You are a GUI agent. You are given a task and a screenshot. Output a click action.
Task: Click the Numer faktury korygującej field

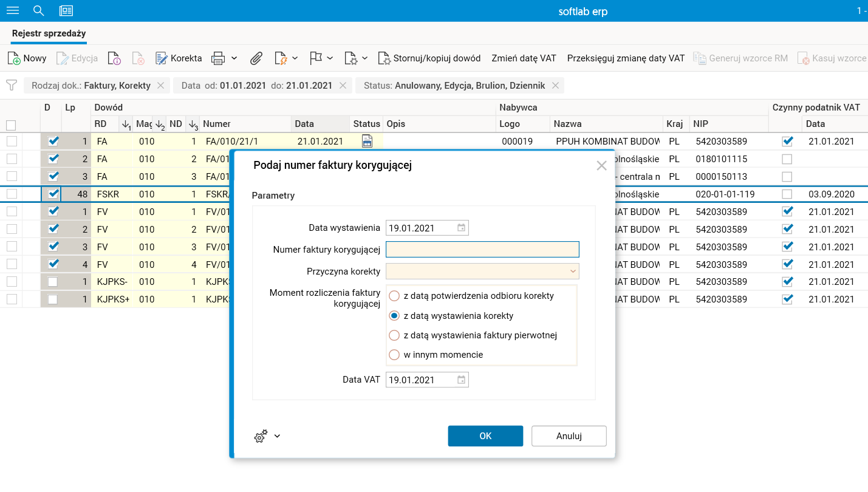click(482, 250)
